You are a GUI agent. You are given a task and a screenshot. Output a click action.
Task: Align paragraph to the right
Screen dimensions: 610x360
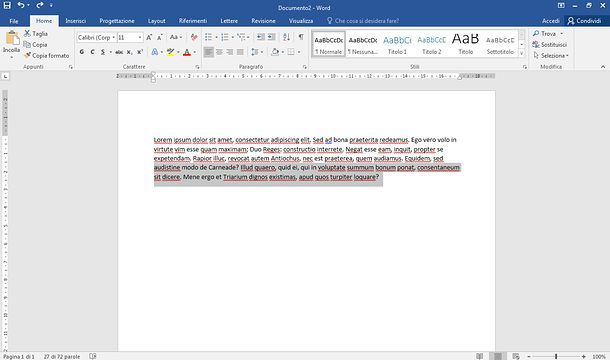230,52
